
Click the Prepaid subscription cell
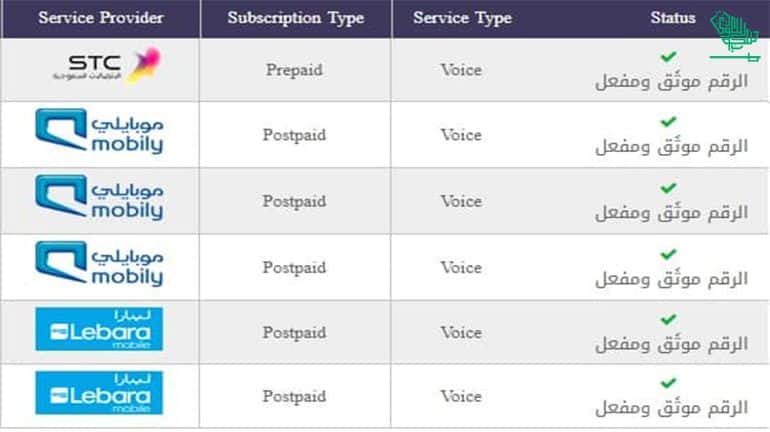(x=295, y=70)
